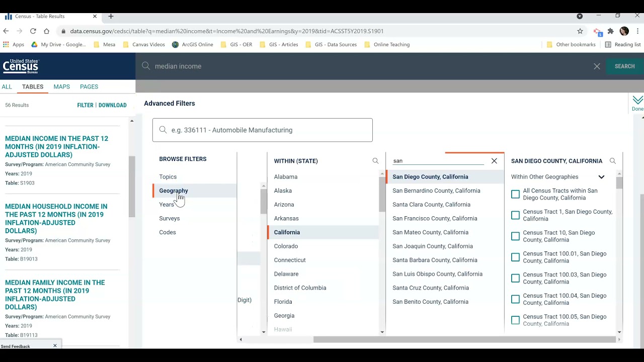
Task: Open the Canvas Videos bookmark folder
Action: (x=144, y=44)
